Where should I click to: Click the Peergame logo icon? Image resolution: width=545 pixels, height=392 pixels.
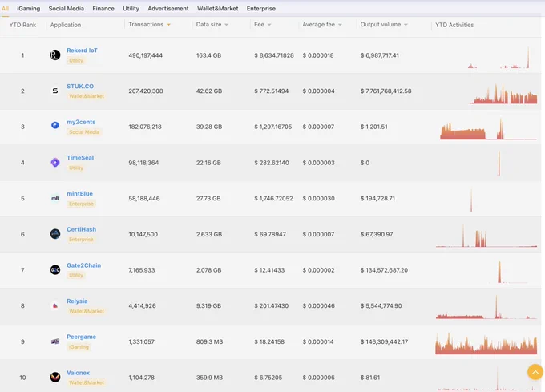coord(55,341)
